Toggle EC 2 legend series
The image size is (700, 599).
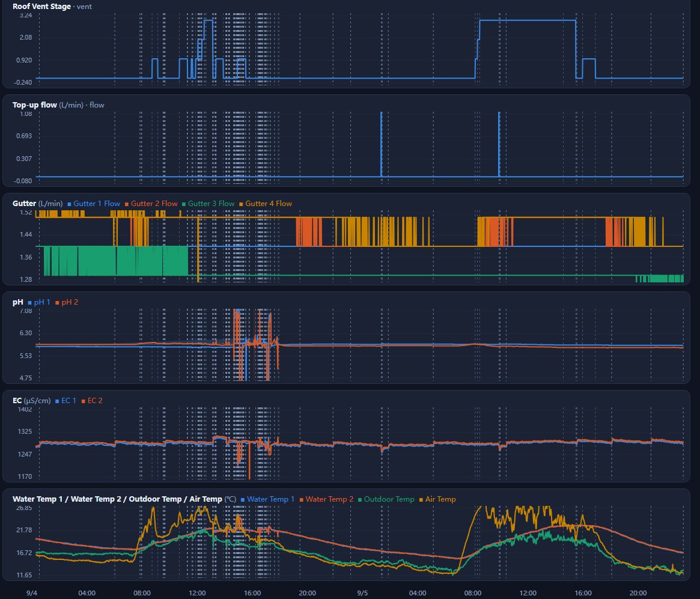coord(92,401)
